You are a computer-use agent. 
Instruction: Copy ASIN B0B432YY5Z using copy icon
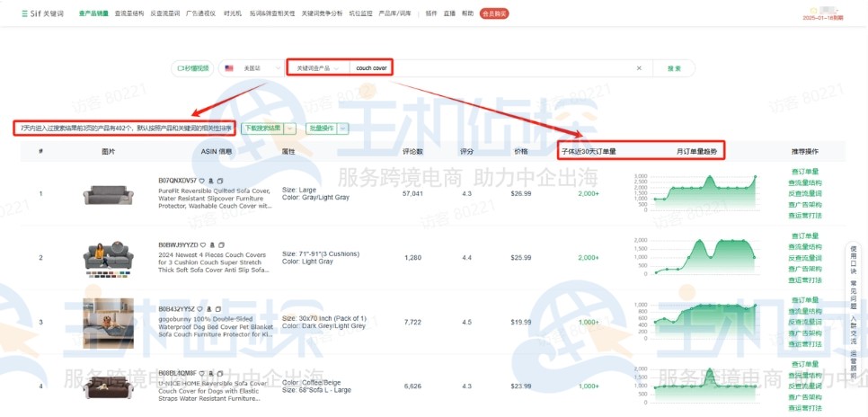(217, 309)
